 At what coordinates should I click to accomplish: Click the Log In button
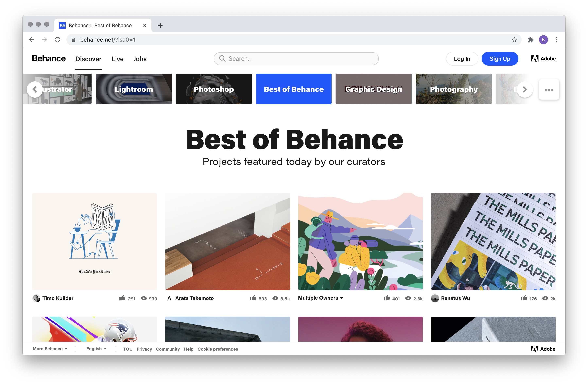click(462, 59)
